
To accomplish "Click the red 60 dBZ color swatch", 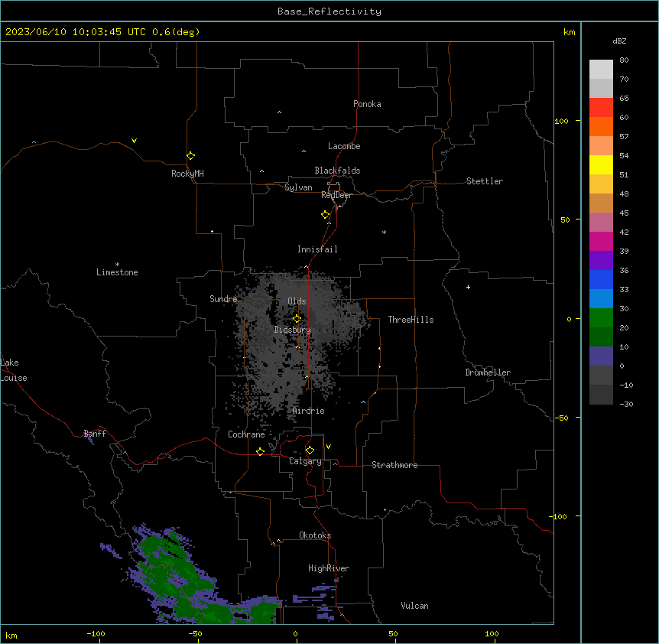I will 601,108.
